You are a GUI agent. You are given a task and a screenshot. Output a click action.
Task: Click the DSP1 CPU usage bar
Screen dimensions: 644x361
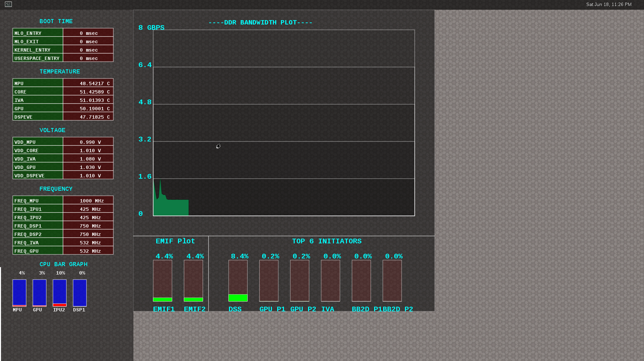[80, 293]
